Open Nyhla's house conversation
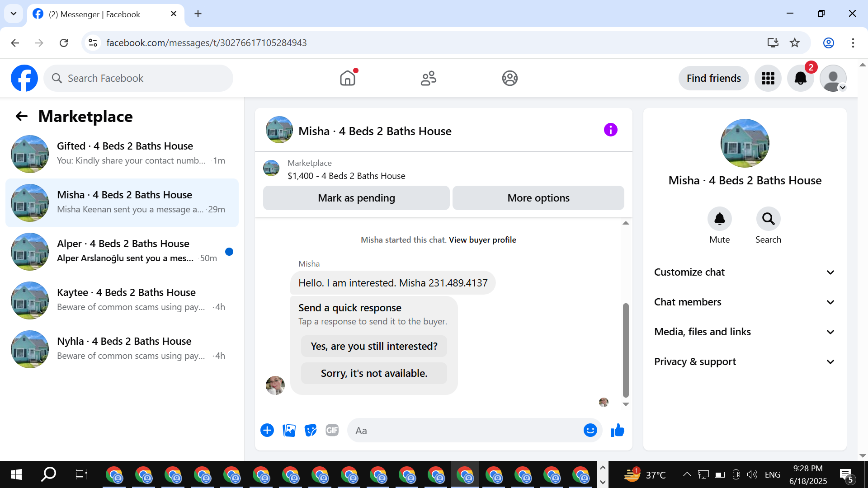The height and width of the screenshot is (488, 868). (122, 349)
